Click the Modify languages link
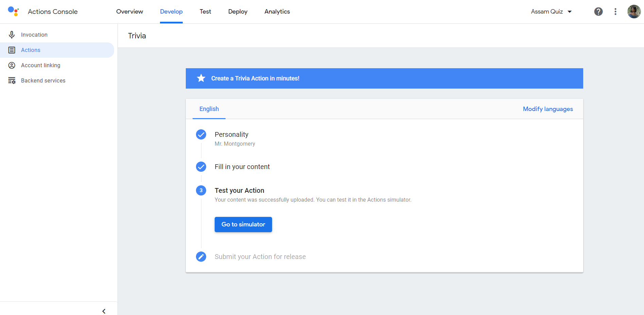644x315 pixels. (x=548, y=109)
